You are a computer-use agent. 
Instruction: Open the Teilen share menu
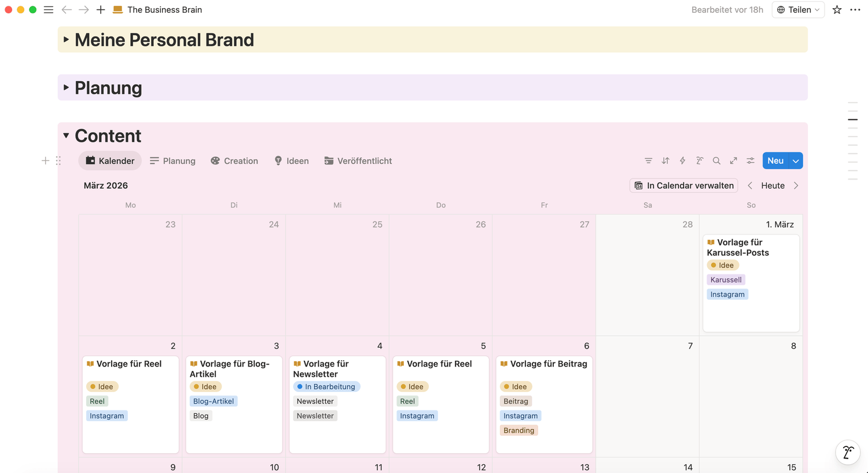point(798,10)
